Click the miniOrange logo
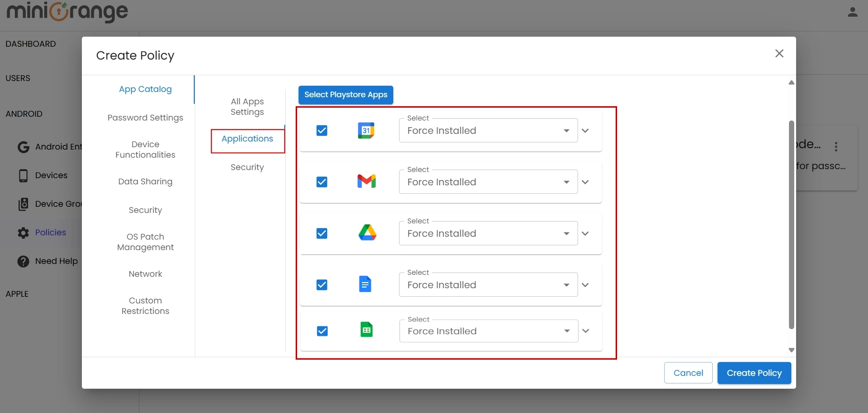This screenshot has width=868, height=413. tap(67, 12)
